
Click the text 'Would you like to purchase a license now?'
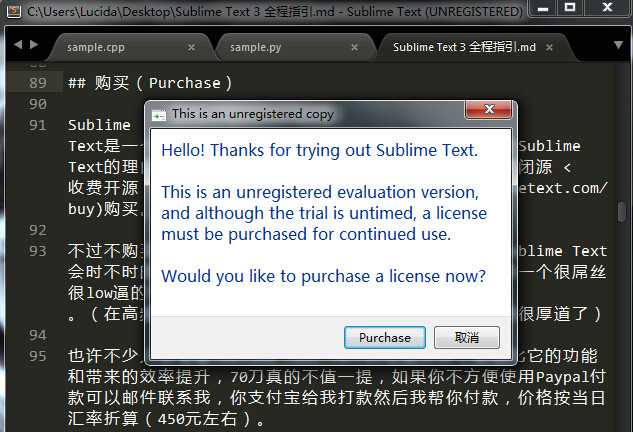coord(323,276)
